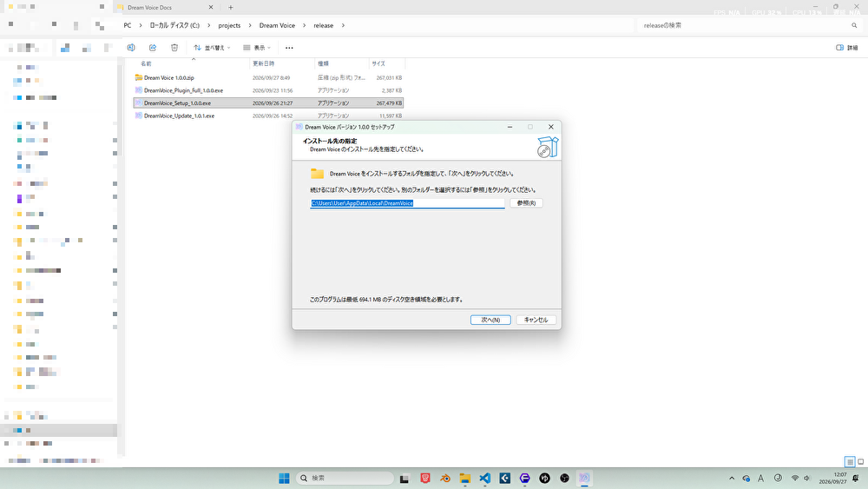The height and width of the screenshot is (489, 868).
Task: Click the zip folder icon of Dream Voice 1.0.0.zip
Action: click(x=139, y=77)
